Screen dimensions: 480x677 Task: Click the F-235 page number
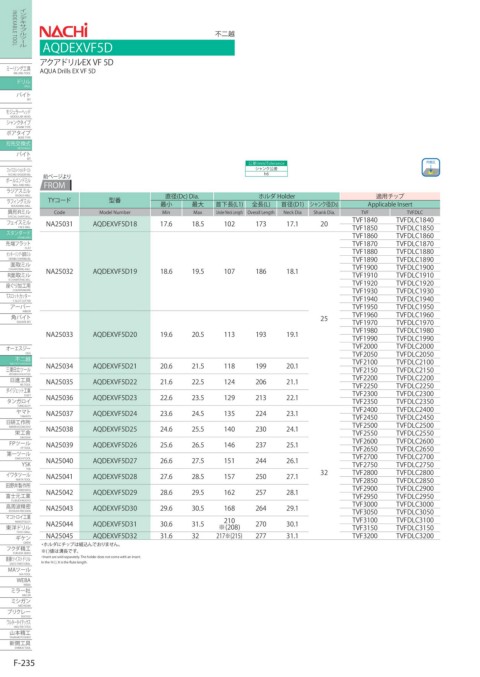(x=24, y=663)
